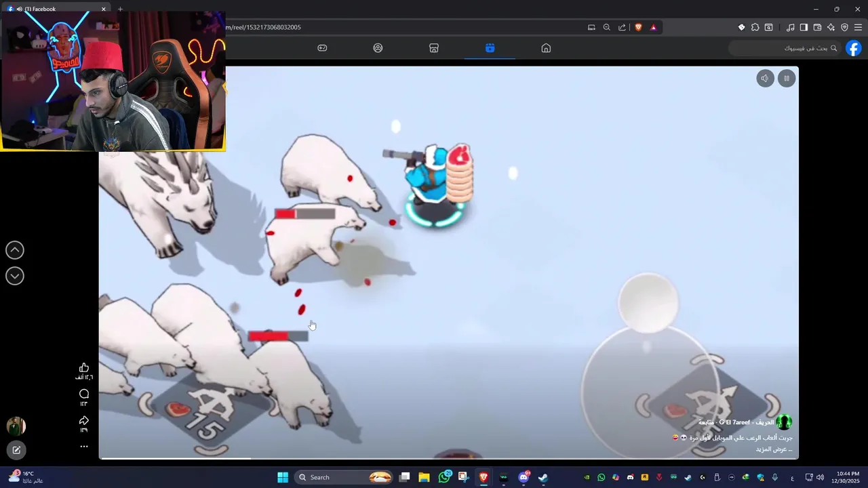Viewport: 868px width, 488px height.
Task: Click the compose pencil icon at bottom left
Action: (x=16, y=450)
